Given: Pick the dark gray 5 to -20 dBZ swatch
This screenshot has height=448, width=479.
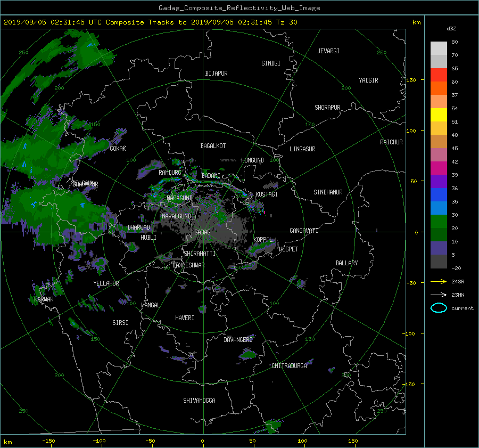Looking at the screenshot, I should pyautogui.click(x=439, y=261).
